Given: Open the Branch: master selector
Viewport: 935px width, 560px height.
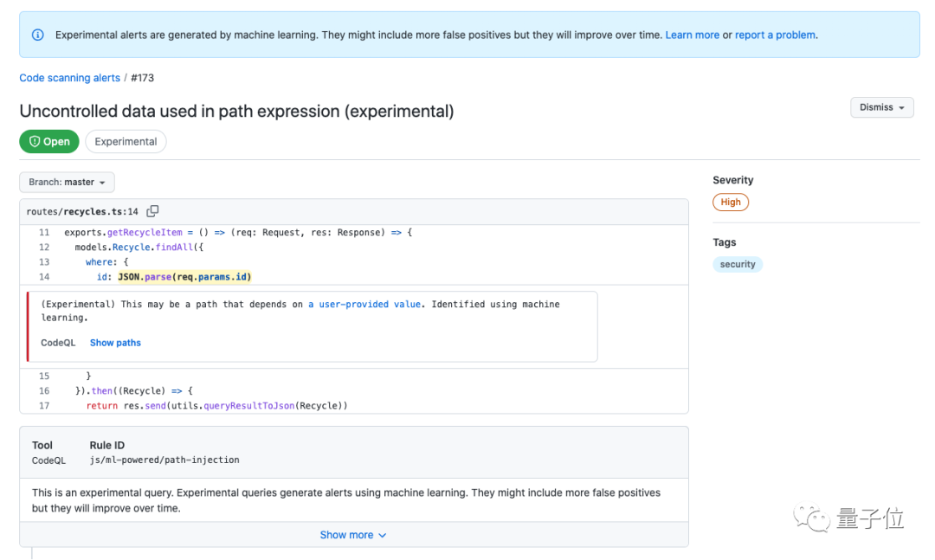Looking at the screenshot, I should pyautogui.click(x=67, y=183).
